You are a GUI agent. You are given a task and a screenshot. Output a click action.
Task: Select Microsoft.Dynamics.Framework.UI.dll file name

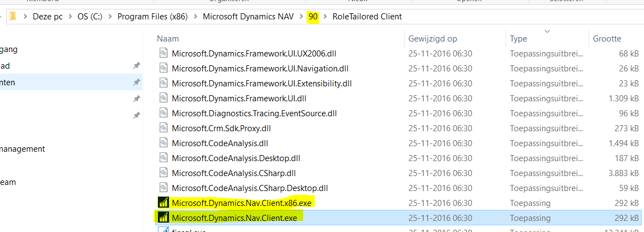[x=239, y=98]
